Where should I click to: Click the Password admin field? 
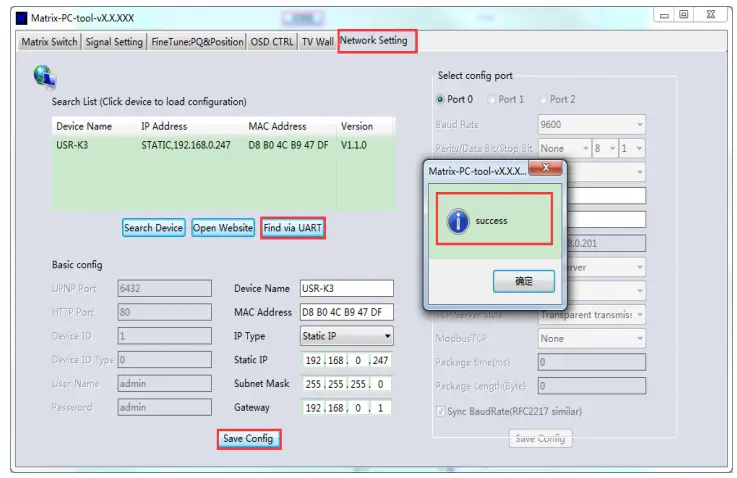165,407
